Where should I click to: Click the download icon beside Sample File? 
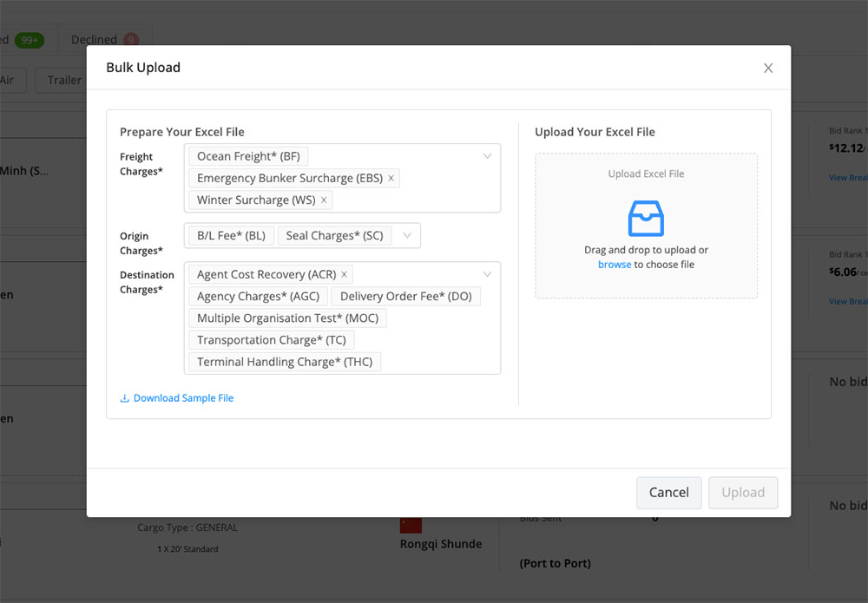[x=124, y=398]
